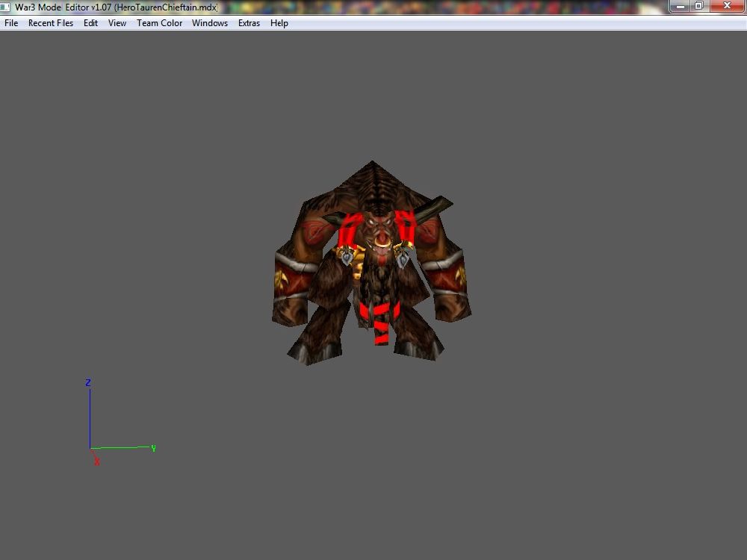Open the File menu
The width and height of the screenshot is (747, 560).
point(11,23)
